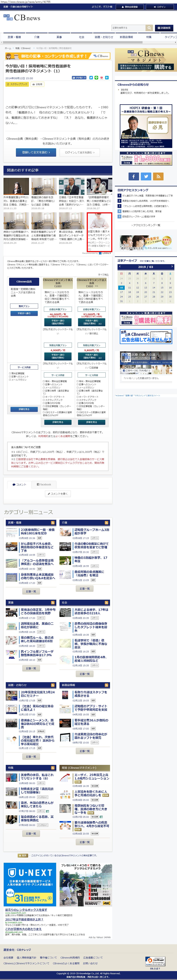Click RSS icon of 特集 category box
The image size is (177, 980).
53,768
